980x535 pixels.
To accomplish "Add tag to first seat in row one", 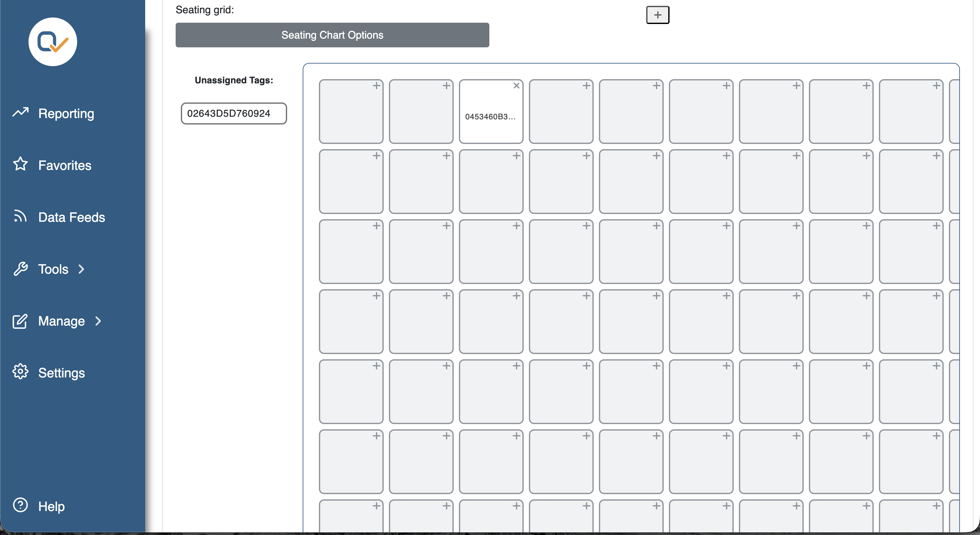I will (376, 86).
